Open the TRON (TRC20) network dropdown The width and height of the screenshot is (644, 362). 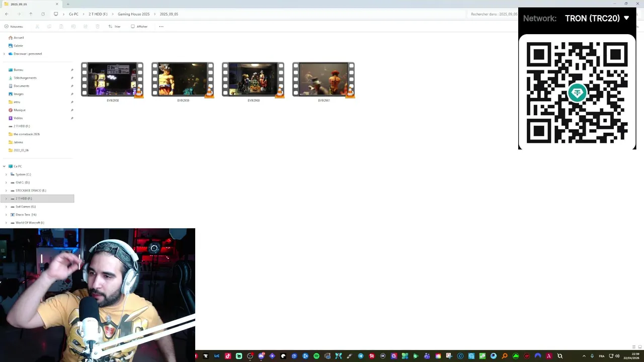click(x=597, y=18)
